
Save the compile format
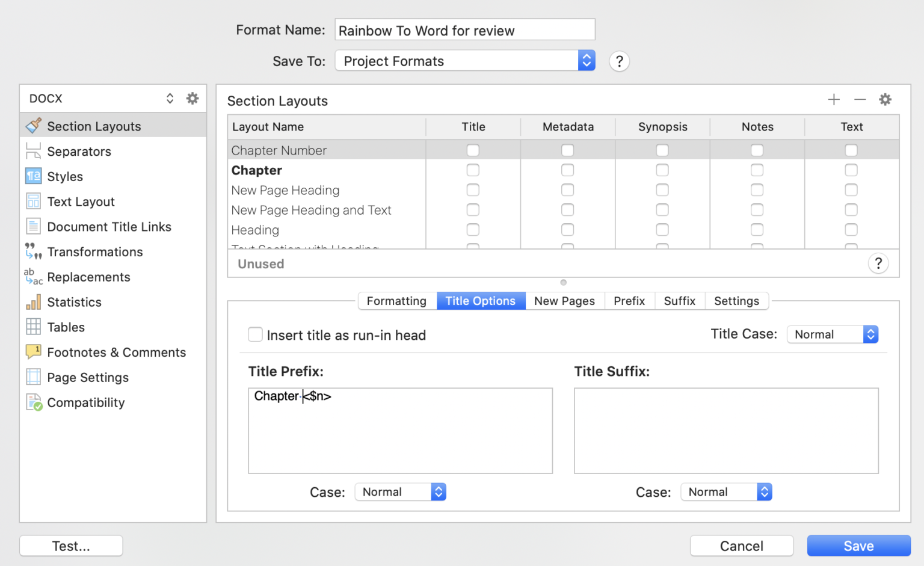[858, 546]
